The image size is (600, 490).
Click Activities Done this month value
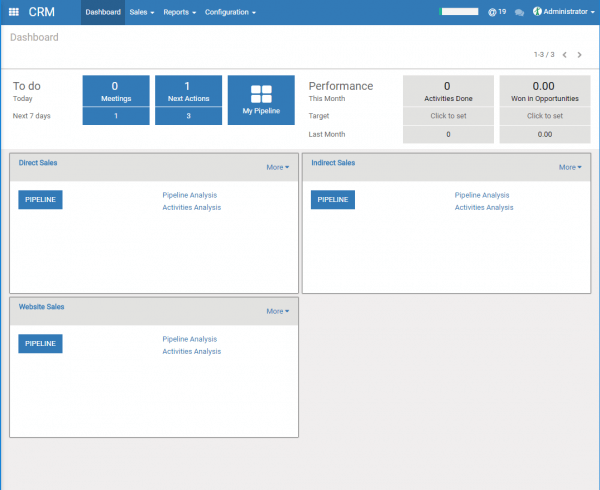pyautogui.click(x=448, y=91)
